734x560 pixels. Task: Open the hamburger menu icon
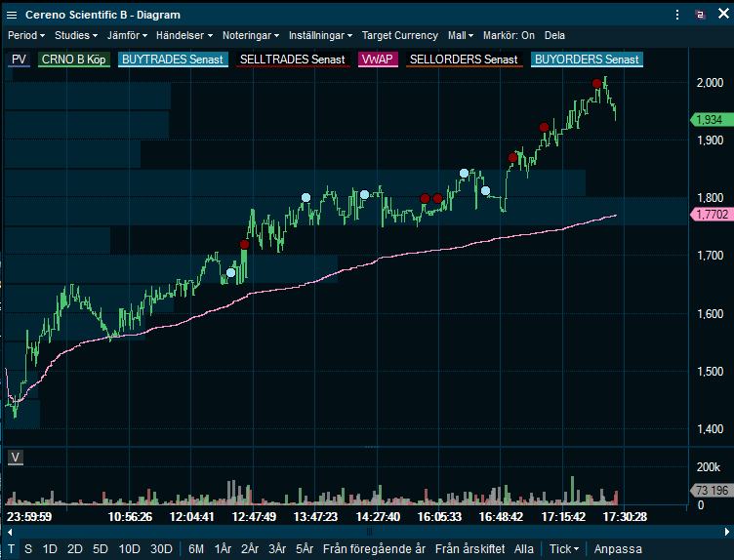click(12, 15)
